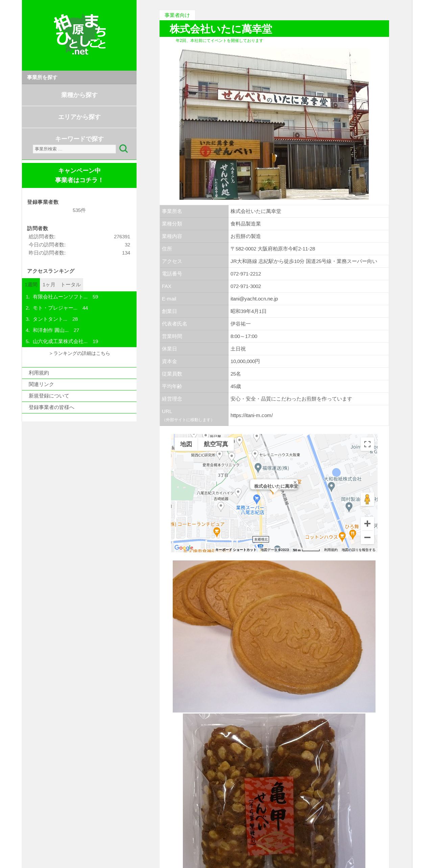Select 岡村製油 map pin
The height and width of the screenshot is (868, 434).
pyautogui.click(x=349, y=507)
